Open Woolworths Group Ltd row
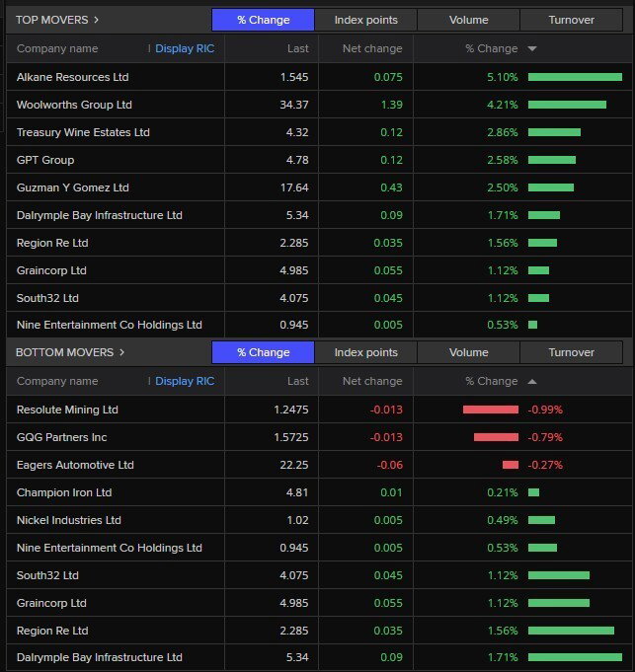Image resolution: width=635 pixels, height=672 pixels. pos(319,105)
